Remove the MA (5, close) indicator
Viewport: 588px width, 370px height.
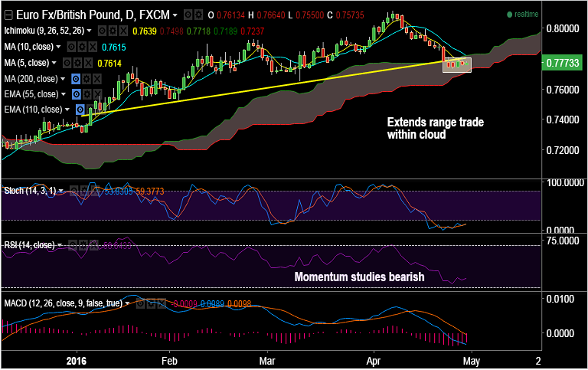tap(88, 63)
